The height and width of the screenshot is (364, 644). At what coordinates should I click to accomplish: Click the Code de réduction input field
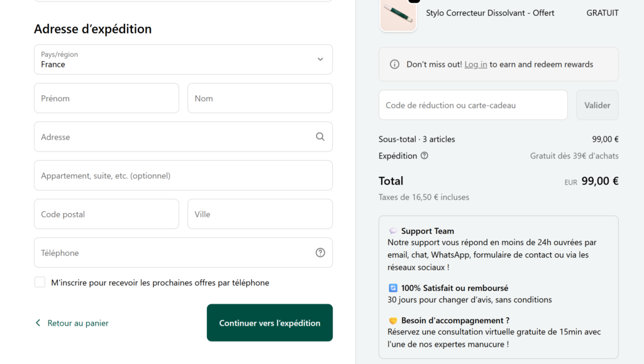click(x=472, y=104)
